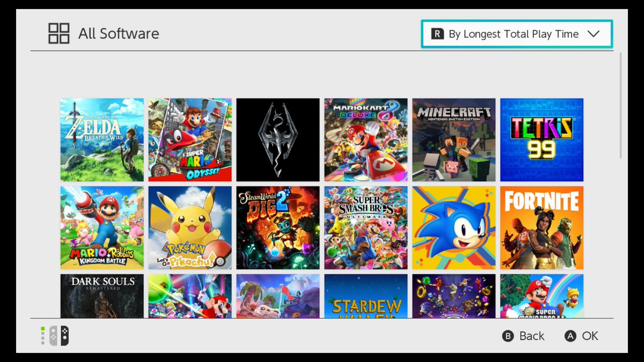Select the Sonic Mania game tile
This screenshot has width=644, height=362.
pos(454,227)
